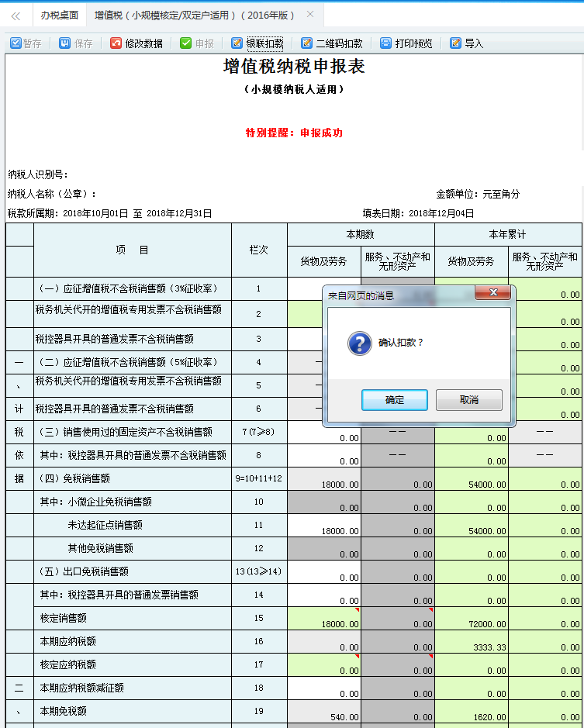Click the double-arrow collapse icon left of tabs
The image size is (584, 728).
[16, 16]
